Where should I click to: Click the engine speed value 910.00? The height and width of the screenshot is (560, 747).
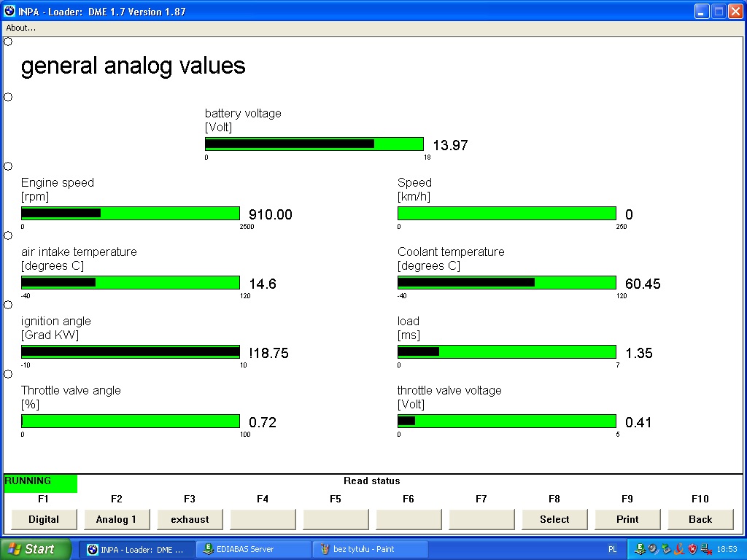(x=271, y=214)
